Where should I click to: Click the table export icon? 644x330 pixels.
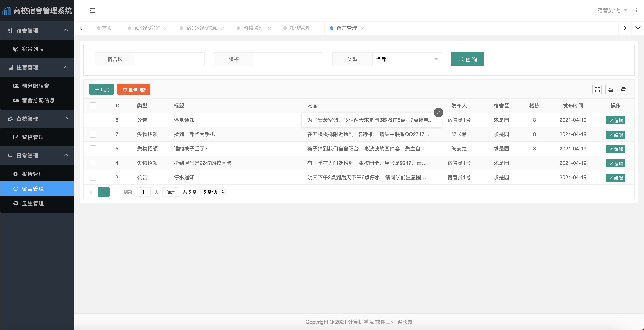pyautogui.click(x=610, y=90)
